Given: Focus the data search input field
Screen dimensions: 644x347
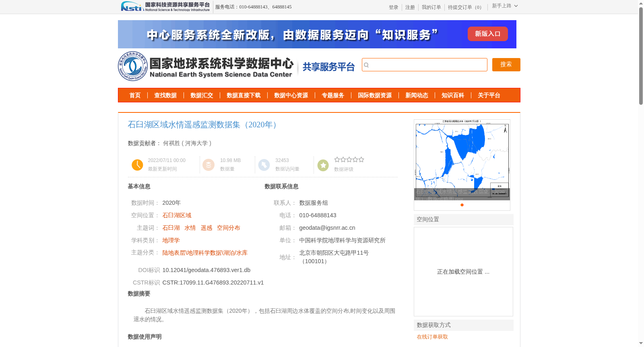Looking at the screenshot, I should (x=424, y=65).
